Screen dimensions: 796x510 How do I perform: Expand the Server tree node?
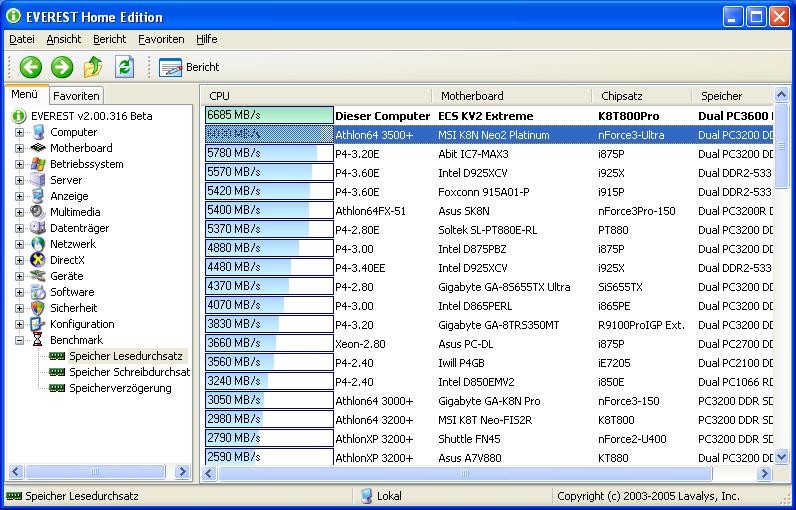19,180
